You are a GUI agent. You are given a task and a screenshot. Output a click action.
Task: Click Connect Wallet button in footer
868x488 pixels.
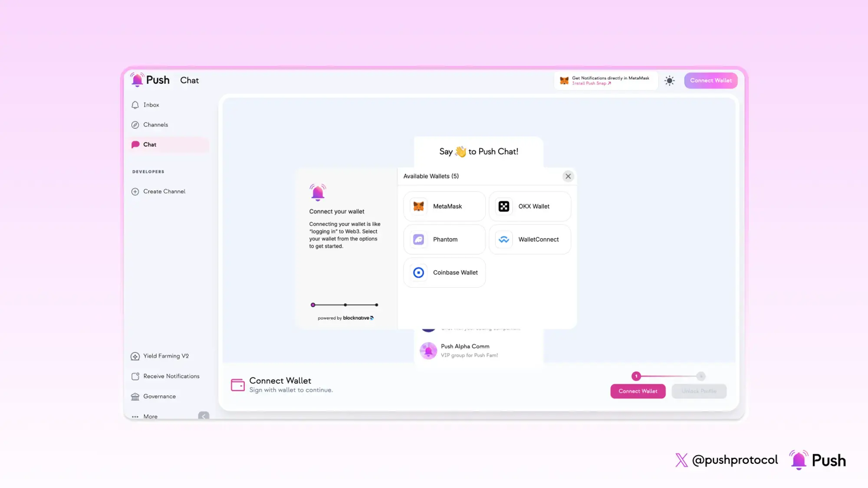click(x=638, y=391)
